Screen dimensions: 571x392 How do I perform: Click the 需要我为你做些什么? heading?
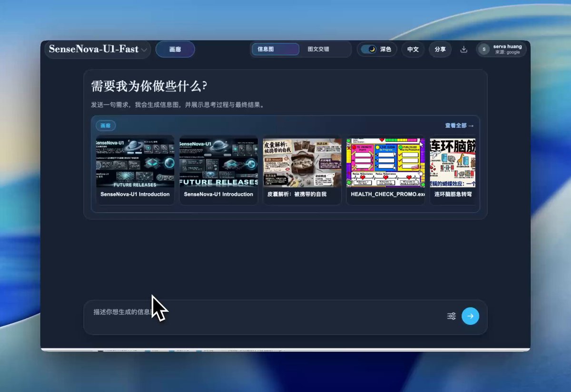(149, 86)
